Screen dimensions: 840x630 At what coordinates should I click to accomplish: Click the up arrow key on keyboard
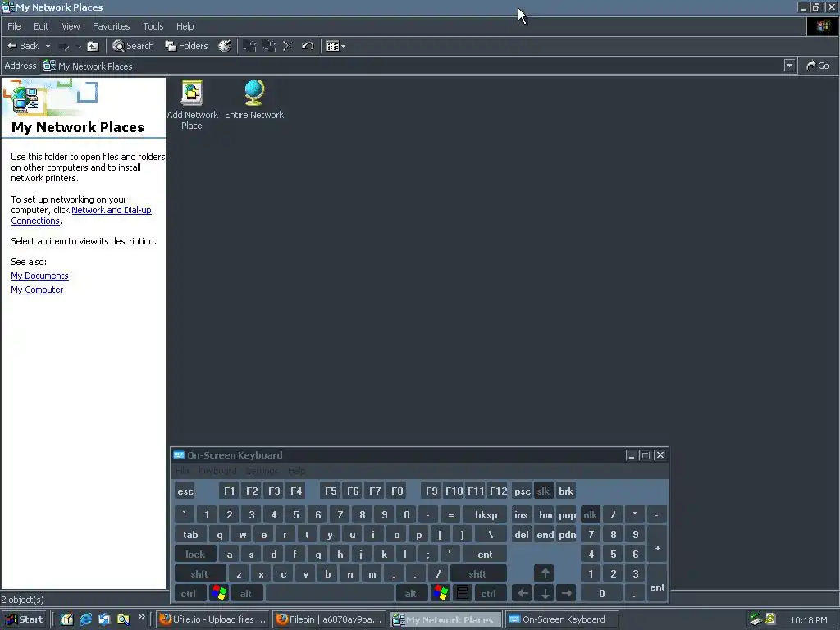pos(545,573)
